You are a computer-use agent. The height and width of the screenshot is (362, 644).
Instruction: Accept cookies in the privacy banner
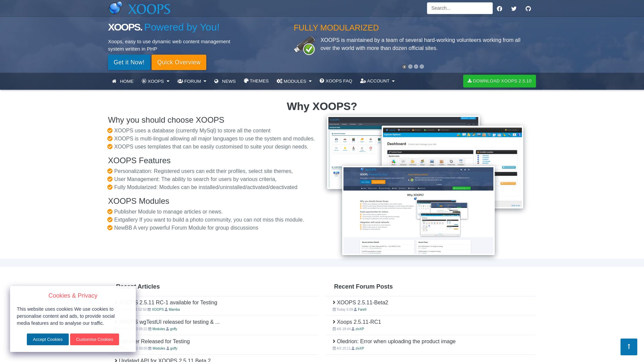click(x=48, y=339)
